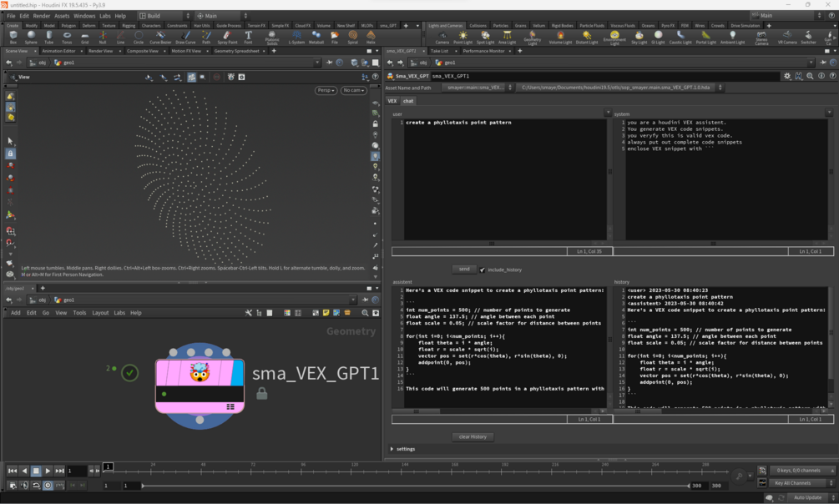The width and height of the screenshot is (839, 504).
Task: Open the Main radial menu dropdown
Action: (x=222, y=16)
